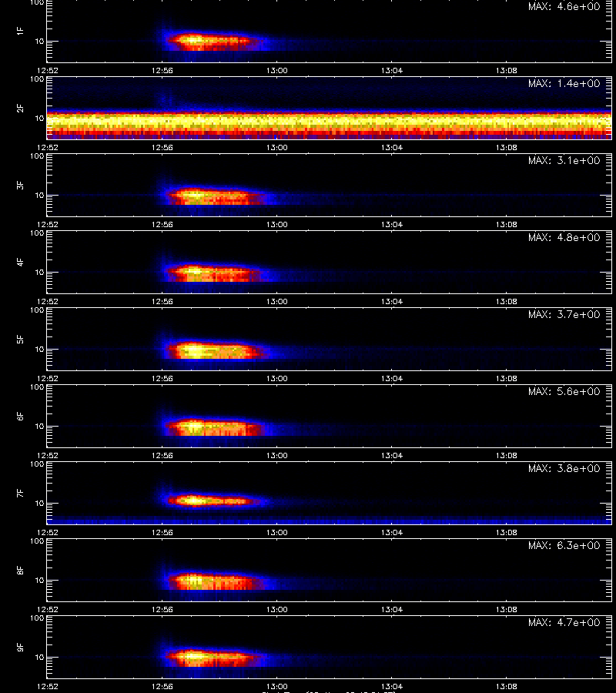Click the 13:04 time label under the 9F panel

391,686
